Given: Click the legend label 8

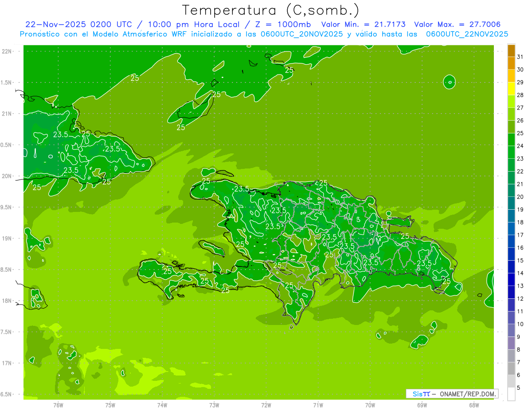Looking at the screenshot, I should (519, 350).
